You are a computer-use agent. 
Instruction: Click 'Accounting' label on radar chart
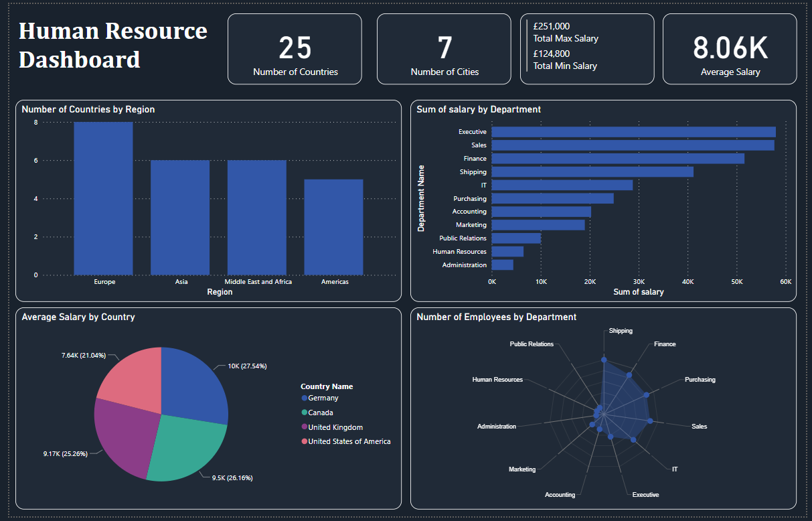560,495
